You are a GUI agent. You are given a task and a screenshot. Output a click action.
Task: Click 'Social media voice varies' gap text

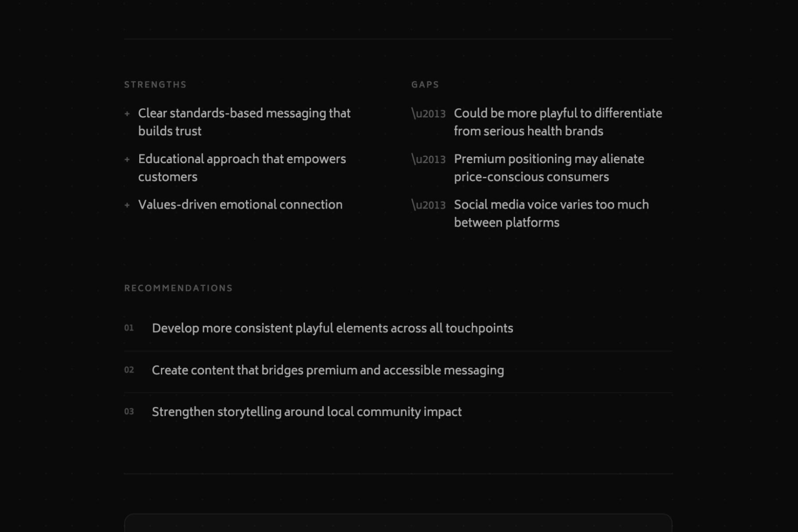tap(551, 213)
